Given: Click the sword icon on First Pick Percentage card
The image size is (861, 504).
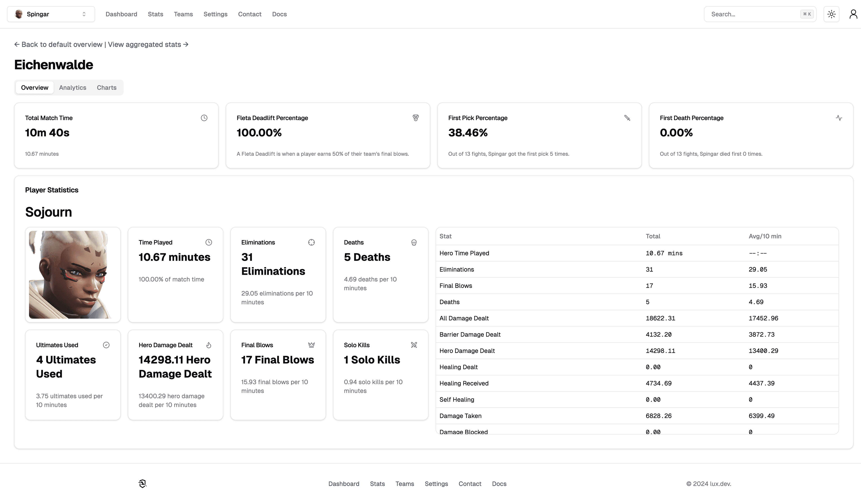Looking at the screenshot, I should pos(627,118).
